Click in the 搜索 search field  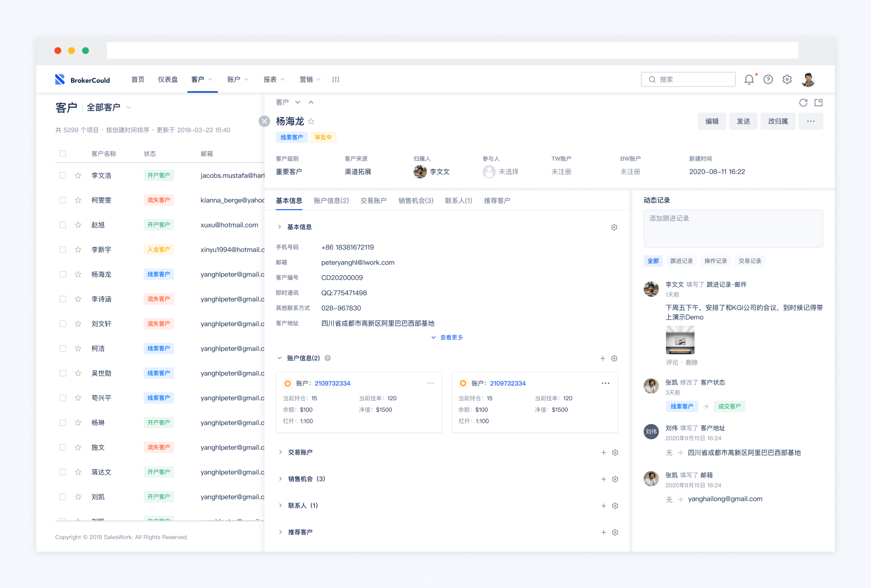[688, 79]
